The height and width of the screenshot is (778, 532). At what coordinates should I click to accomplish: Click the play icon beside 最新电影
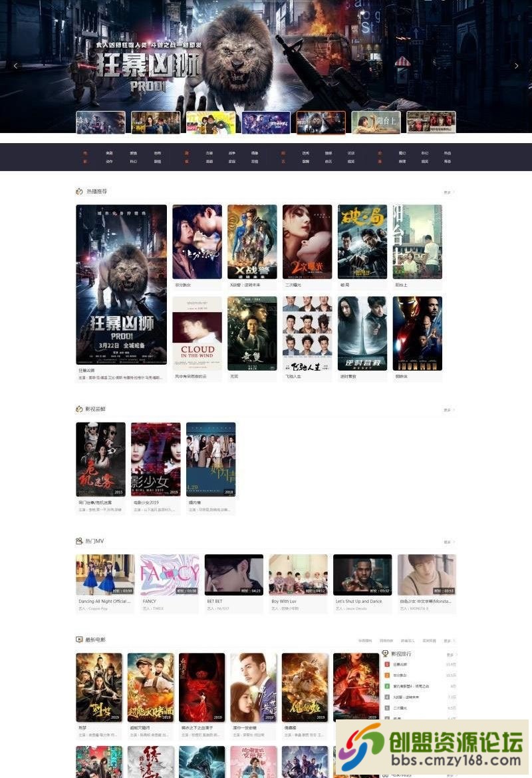point(79,640)
